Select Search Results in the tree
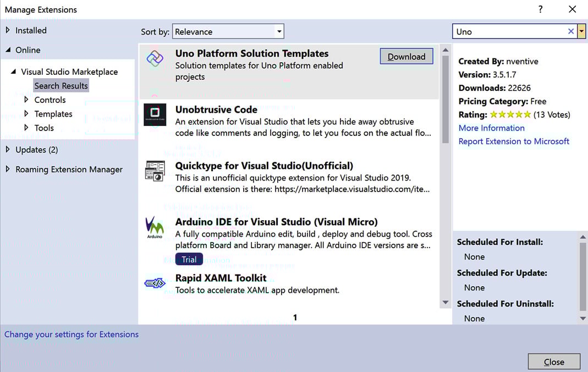This screenshot has width=588, height=372. pyautogui.click(x=61, y=85)
